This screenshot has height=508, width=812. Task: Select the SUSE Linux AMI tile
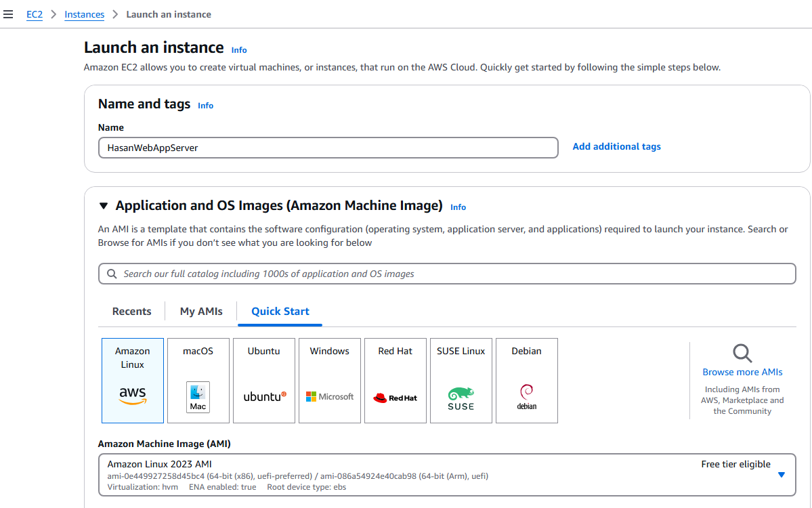[461, 381]
